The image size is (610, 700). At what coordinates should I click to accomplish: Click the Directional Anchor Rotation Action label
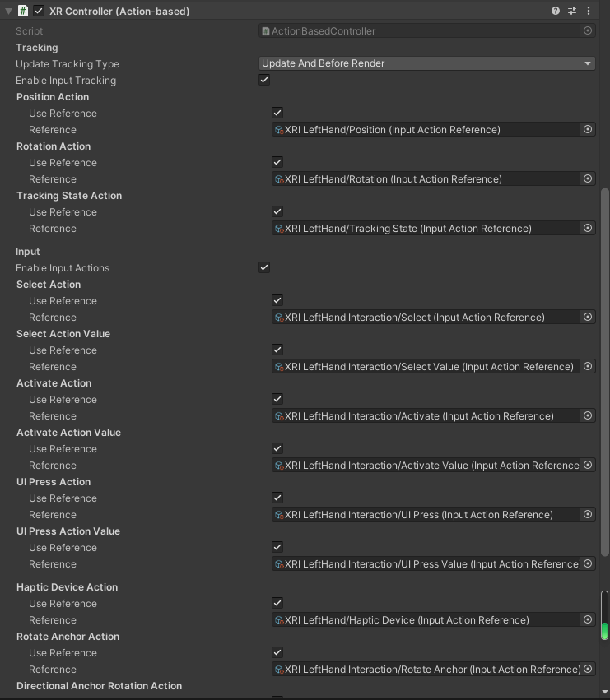[x=100, y=686]
